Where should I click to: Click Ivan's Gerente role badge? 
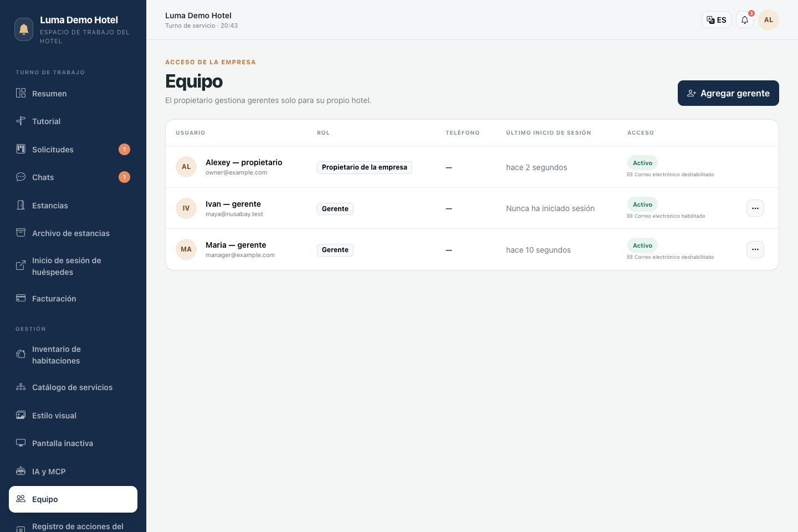(x=335, y=209)
